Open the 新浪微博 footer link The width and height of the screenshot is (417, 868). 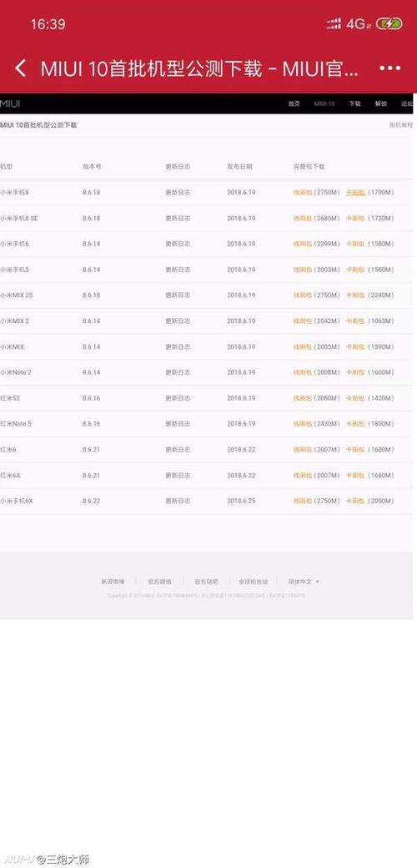(x=113, y=582)
